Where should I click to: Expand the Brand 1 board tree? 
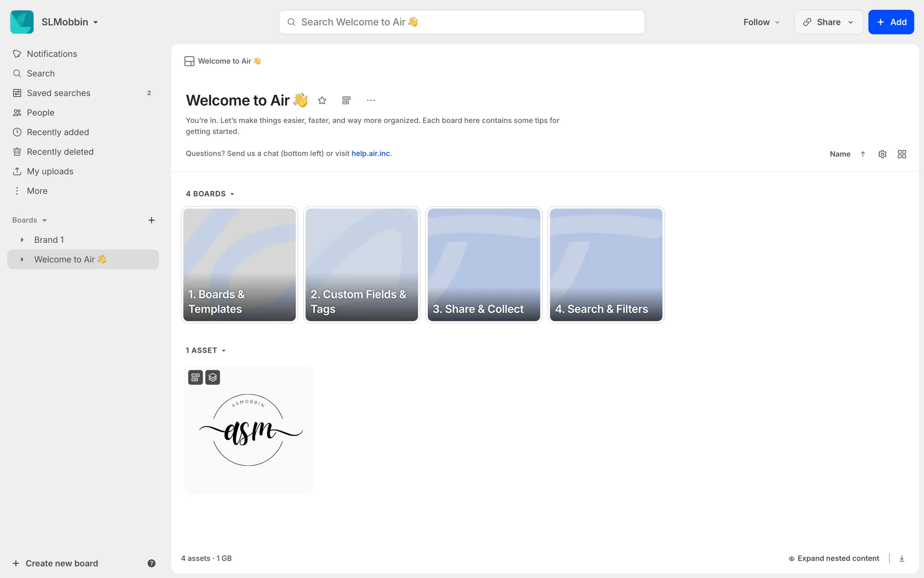[x=22, y=240]
